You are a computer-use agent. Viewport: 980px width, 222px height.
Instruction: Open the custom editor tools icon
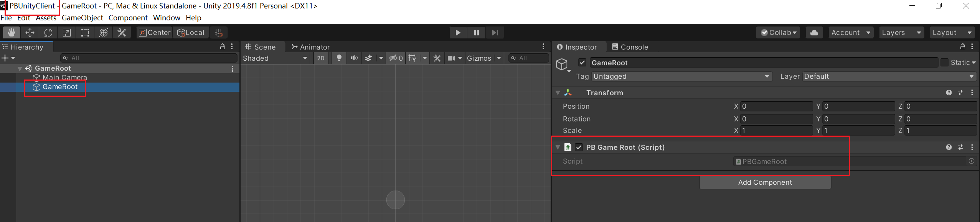122,33
